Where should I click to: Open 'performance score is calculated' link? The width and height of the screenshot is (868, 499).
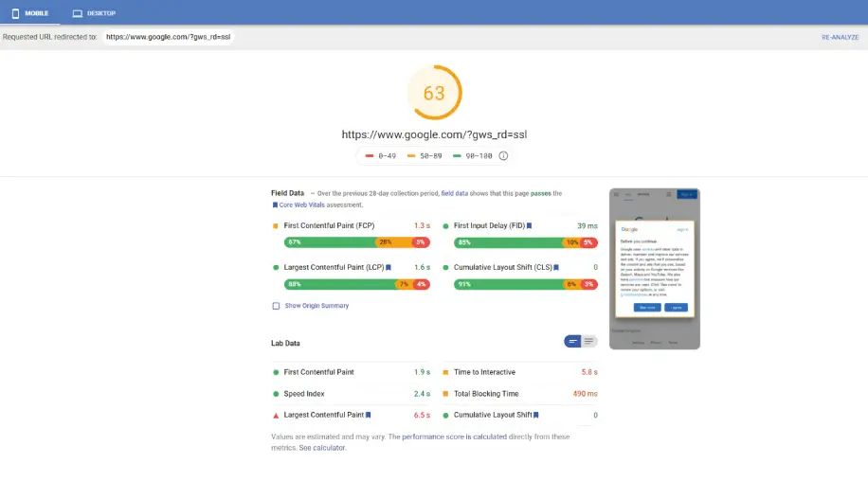pos(455,437)
